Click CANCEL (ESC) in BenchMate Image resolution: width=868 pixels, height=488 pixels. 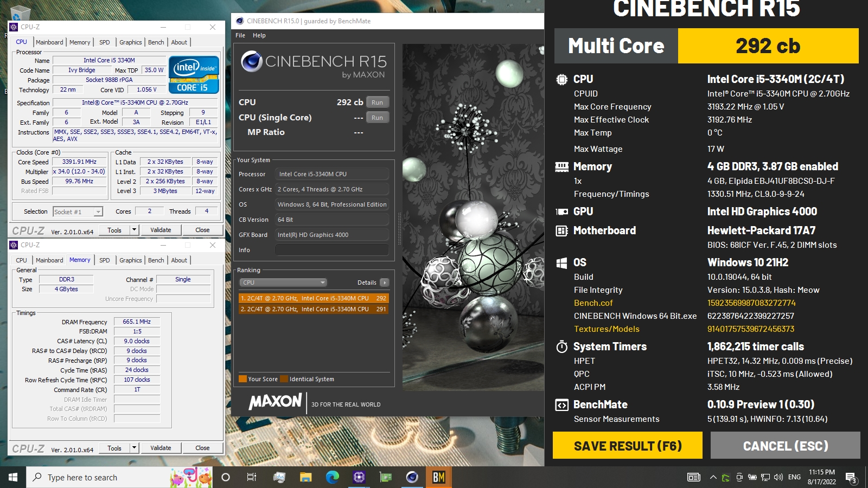(786, 446)
